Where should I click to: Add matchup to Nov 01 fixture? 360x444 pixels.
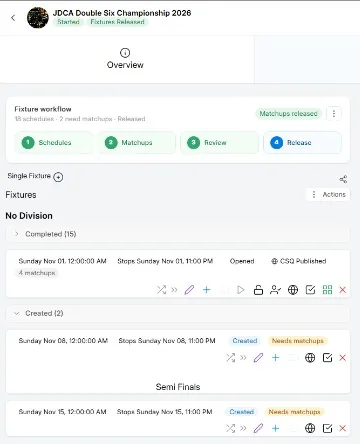207,290
